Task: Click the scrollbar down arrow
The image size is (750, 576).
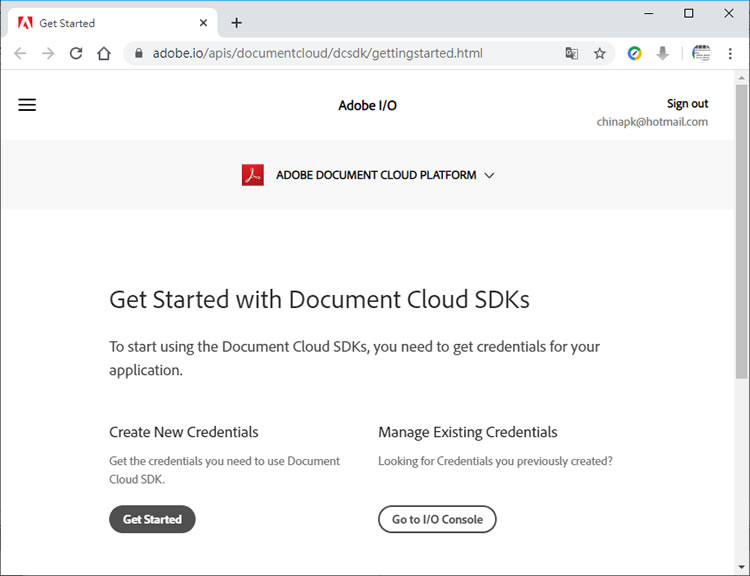Action: (741, 567)
